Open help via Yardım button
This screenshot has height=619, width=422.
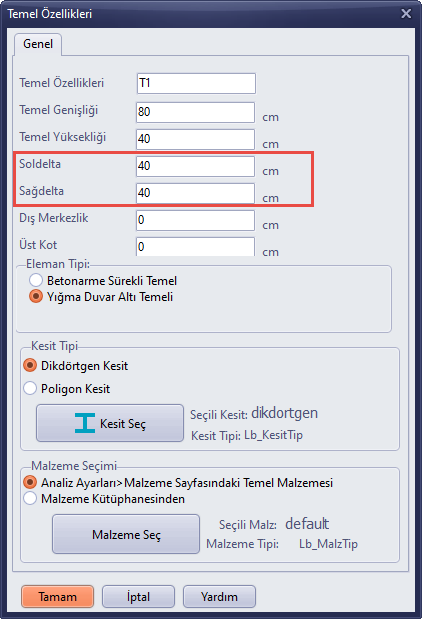pos(219,596)
